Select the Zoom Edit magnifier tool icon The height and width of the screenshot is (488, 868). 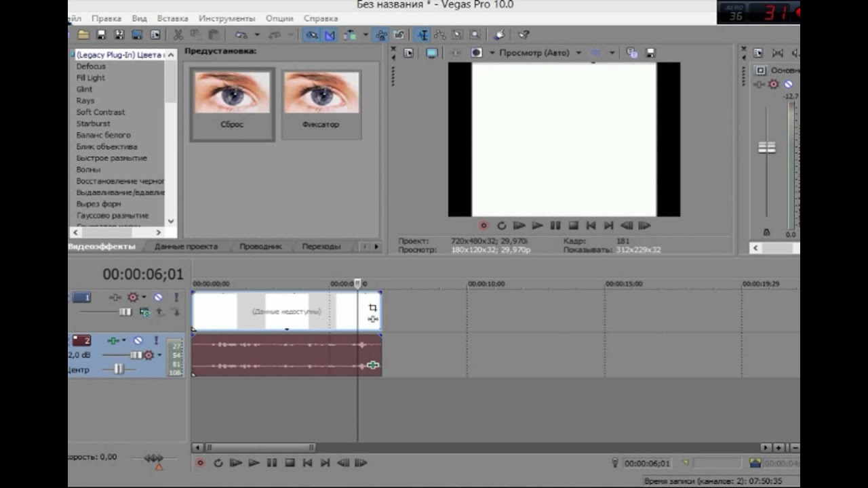pos(475,35)
